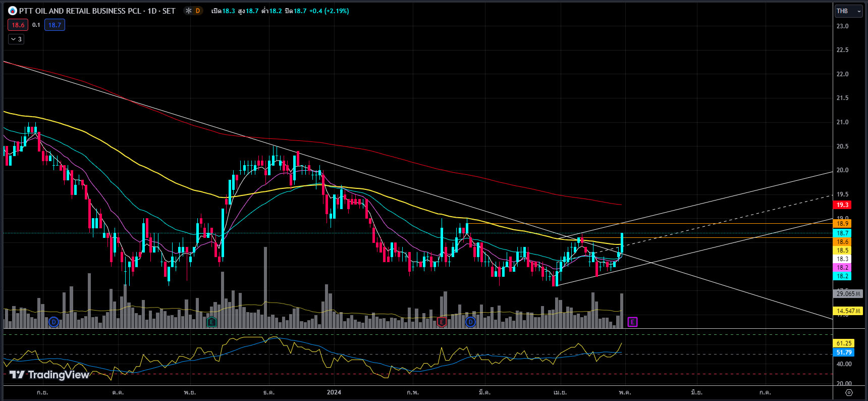Open the THB currency dropdown

[848, 11]
